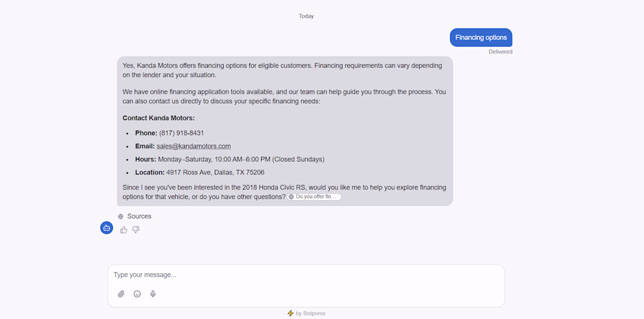
Task: Click the thumbs up feedback icon
Action: [124, 230]
